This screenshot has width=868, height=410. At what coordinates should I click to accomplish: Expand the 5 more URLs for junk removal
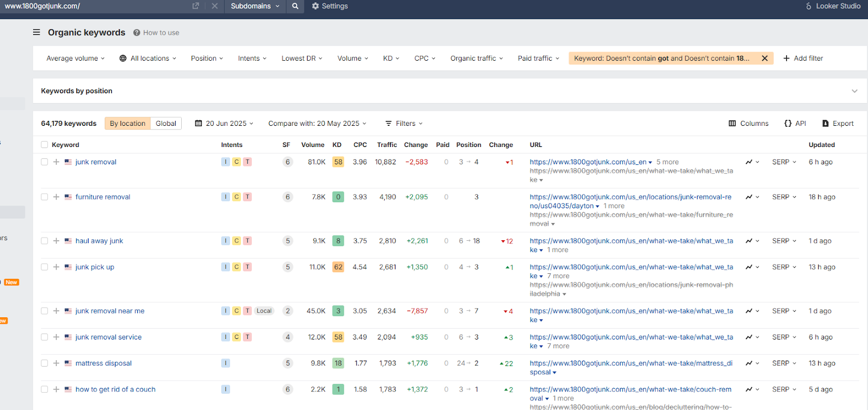coord(667,162)
